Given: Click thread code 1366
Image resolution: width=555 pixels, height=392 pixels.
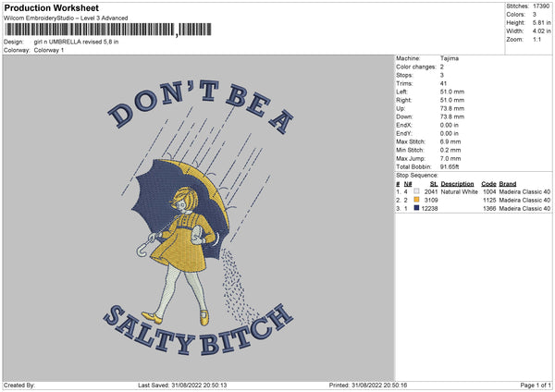Looking at the screenshot, I should 489,209.
